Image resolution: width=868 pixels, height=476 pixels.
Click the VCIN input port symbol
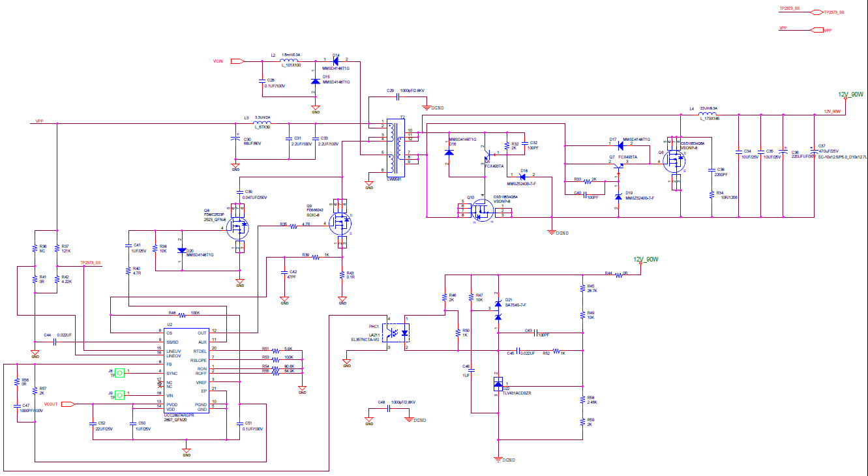(x=237, y=61)
